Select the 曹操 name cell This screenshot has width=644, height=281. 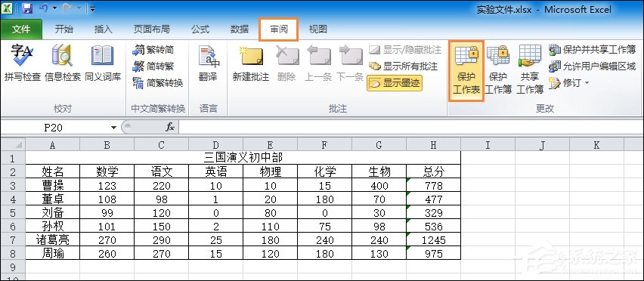pos(53,185)
